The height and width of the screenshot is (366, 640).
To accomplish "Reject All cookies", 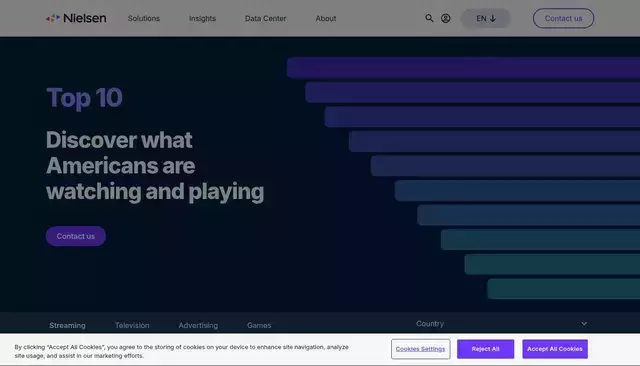I will pos(485,349).
